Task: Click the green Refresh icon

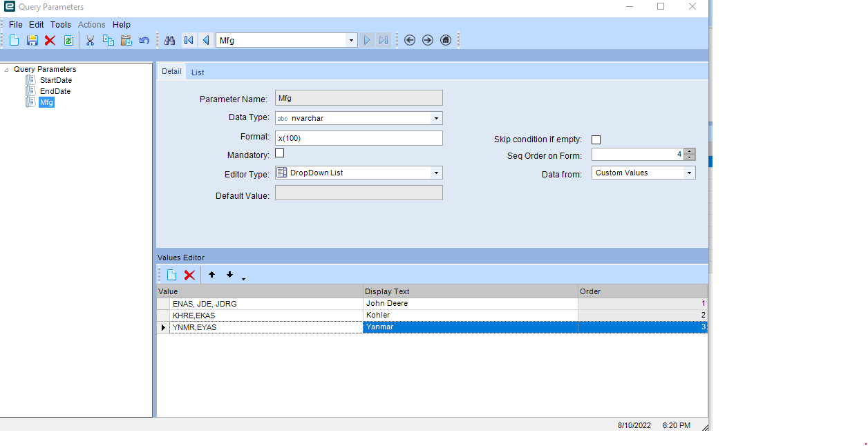Action: tap(68, 41)
